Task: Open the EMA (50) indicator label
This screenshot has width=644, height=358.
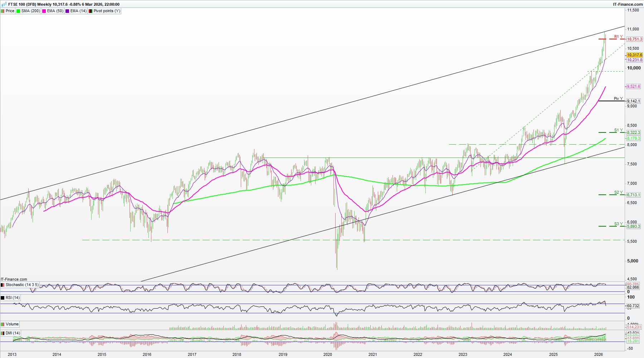Action: tap(55, 11)
